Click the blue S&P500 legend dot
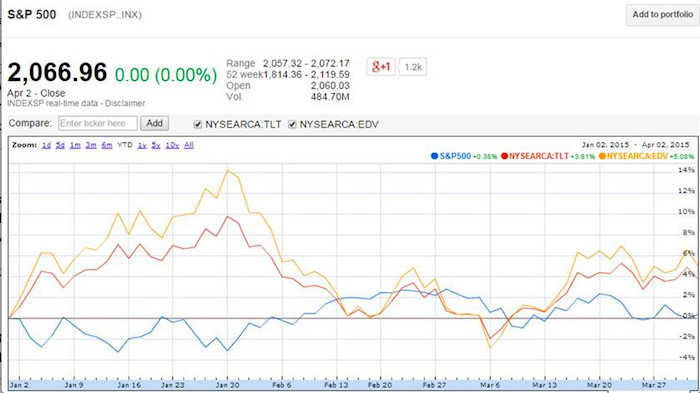 (434, 156)
